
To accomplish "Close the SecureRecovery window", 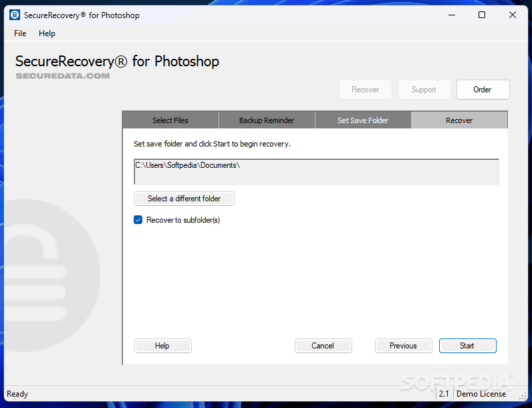I will coord(513,15).
